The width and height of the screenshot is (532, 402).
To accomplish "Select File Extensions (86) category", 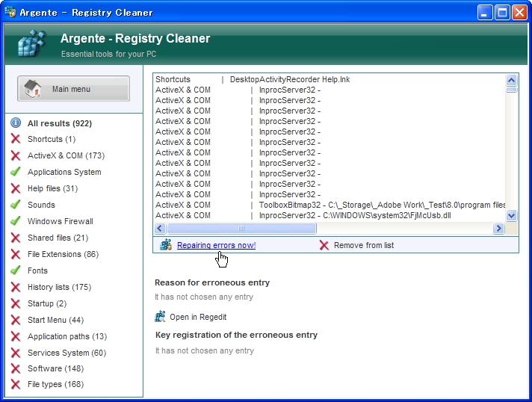I will pos(63,254).
